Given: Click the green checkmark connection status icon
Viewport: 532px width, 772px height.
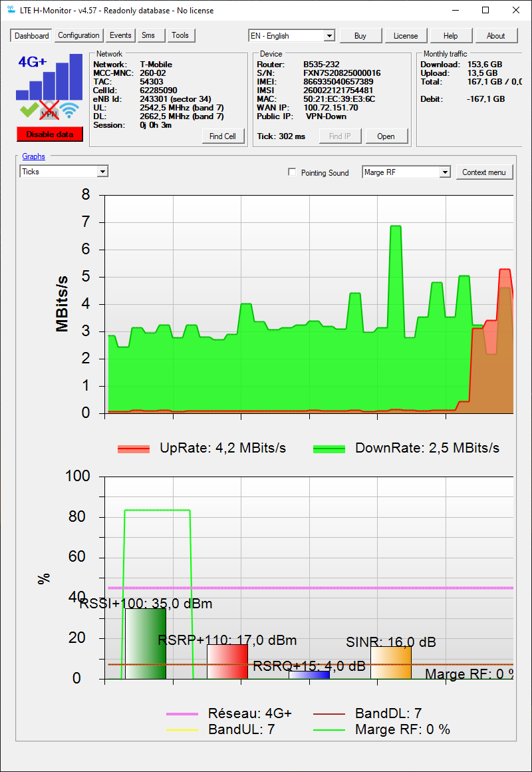Looking at the screenshot, I should [x=29, y=110].
